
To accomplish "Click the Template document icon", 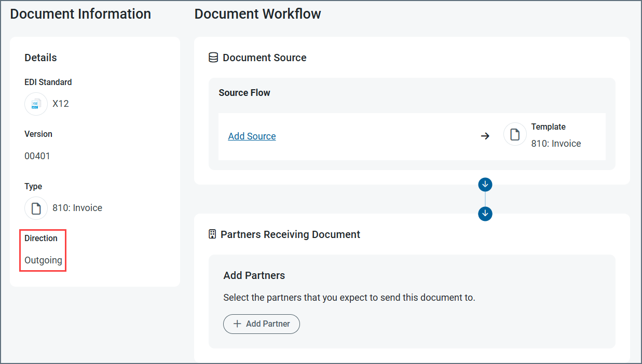I will pos(515,135).
